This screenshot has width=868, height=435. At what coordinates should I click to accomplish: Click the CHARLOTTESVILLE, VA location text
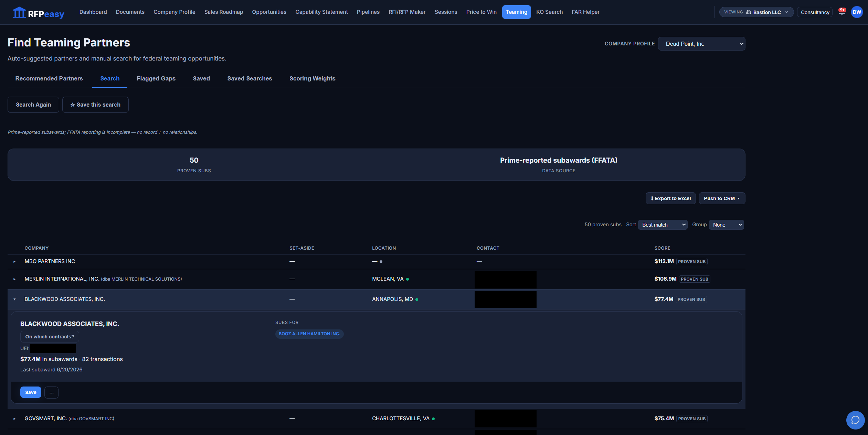(401, 418)
